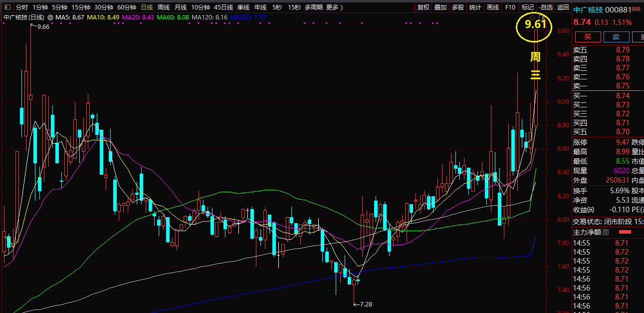Open the 多股 multi-stock view
The width and height of the screenshot is (644, 313).
tap(458, 7)
